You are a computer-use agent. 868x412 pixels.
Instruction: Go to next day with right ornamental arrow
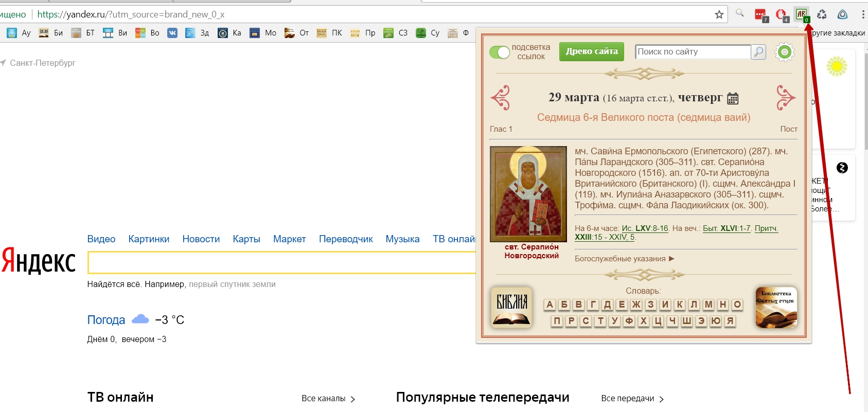pyautogui.click(x=785, y=98)
